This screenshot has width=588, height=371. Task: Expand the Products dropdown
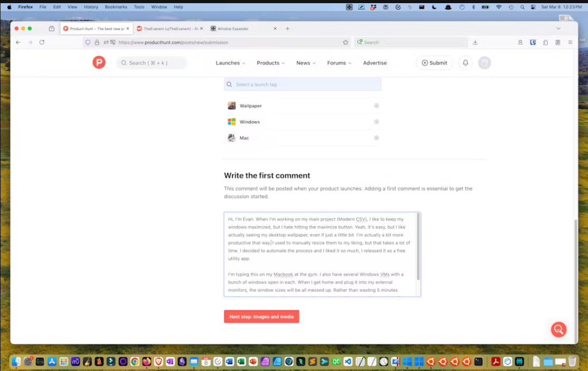271,63
